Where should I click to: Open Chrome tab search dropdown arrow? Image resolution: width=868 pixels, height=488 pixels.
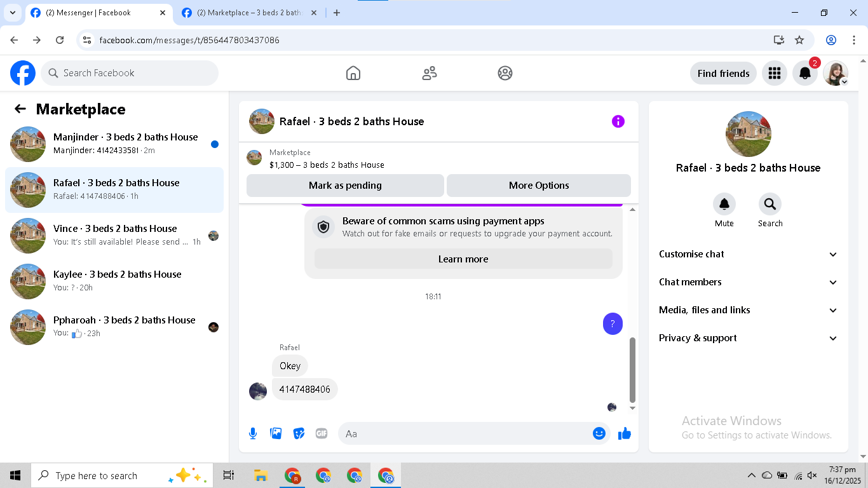[12, 13]
